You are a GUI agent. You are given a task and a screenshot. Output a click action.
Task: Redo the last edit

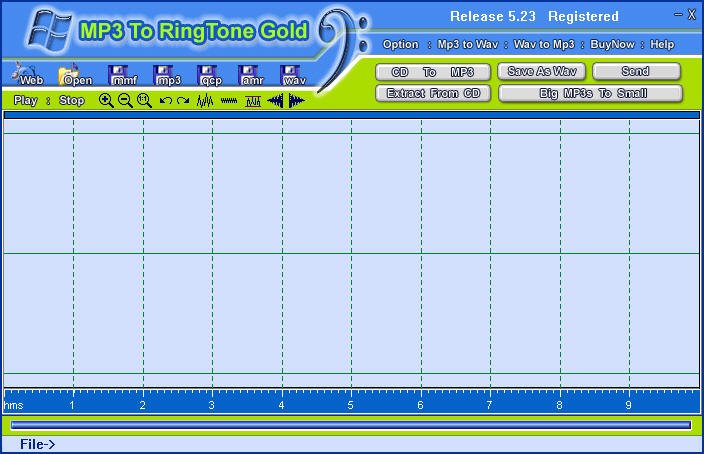(183, 101)
